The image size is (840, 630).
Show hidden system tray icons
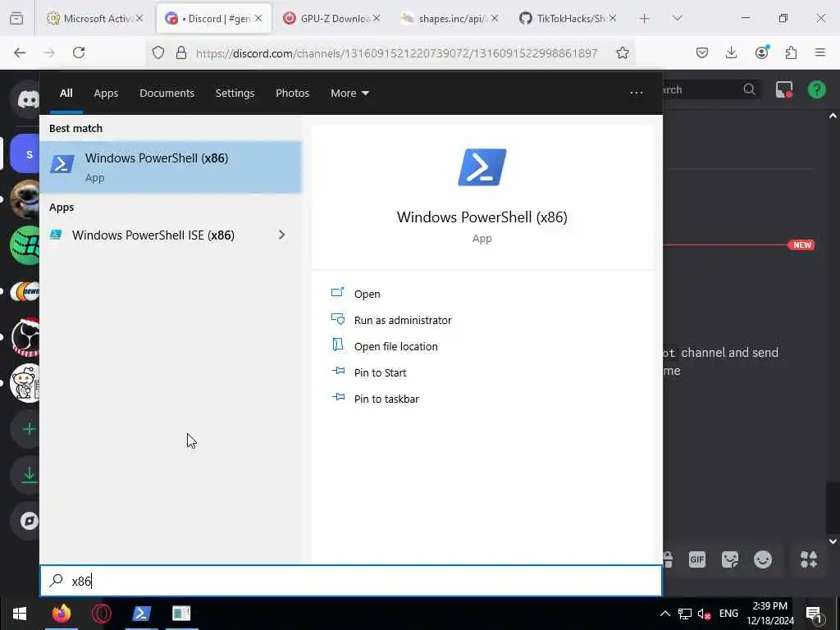click(x=664, y=614)
